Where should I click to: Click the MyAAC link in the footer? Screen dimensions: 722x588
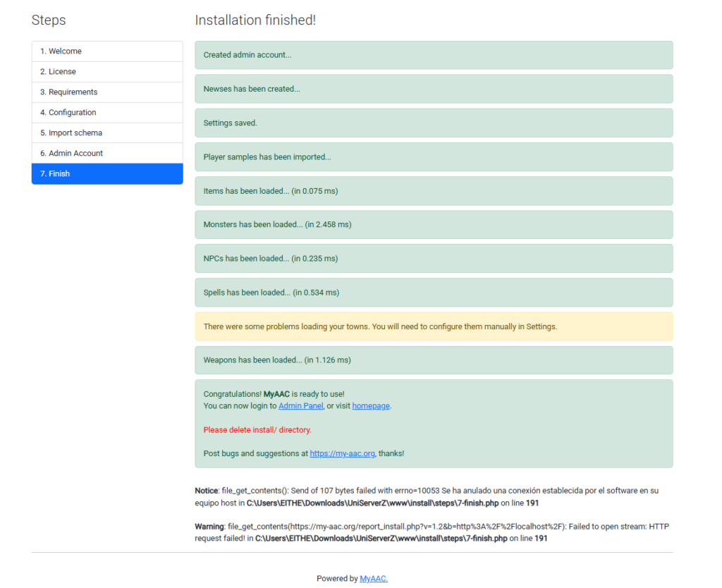click(374, 578)
